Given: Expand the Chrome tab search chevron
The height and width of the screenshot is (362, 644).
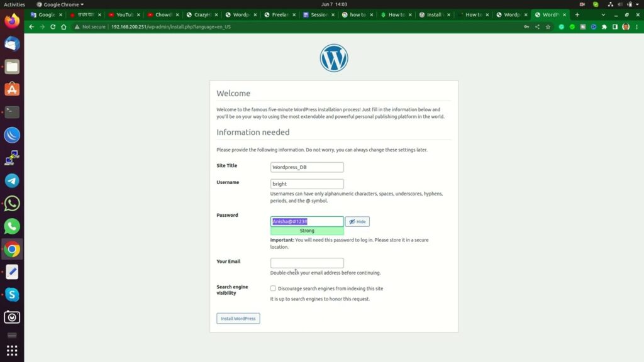Looking at the screenshot, I should click(603, 15).
